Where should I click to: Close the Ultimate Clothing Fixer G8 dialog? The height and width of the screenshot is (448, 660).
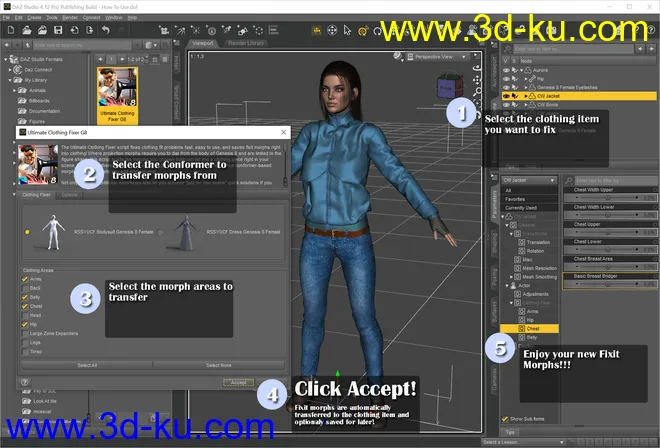click(x=283, y=132)
